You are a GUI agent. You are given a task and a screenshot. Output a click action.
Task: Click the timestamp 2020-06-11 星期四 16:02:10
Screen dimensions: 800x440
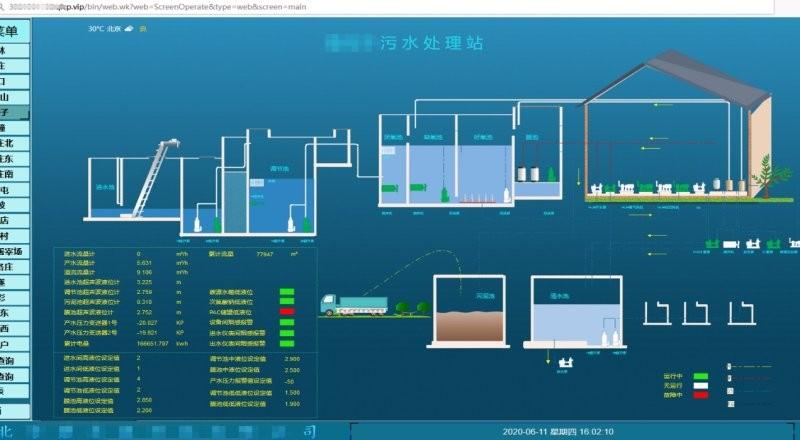point(558,432)
